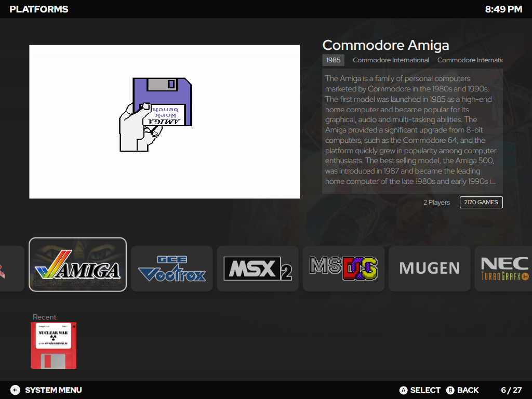Select the NEC TurboGrafx-16 platform tile
The width and height of the screenshot is (532, 399).
point(503,269)
